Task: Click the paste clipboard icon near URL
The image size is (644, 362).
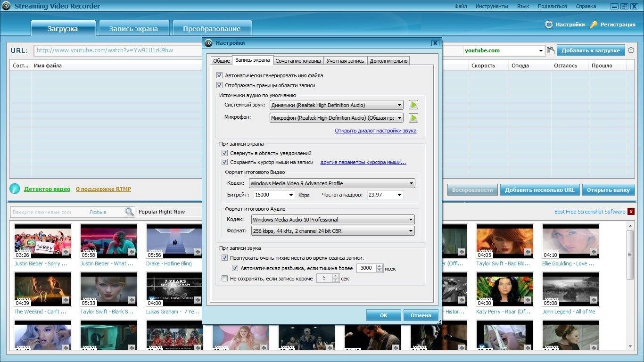Action: pyautogui.click(x=550, y=50)
